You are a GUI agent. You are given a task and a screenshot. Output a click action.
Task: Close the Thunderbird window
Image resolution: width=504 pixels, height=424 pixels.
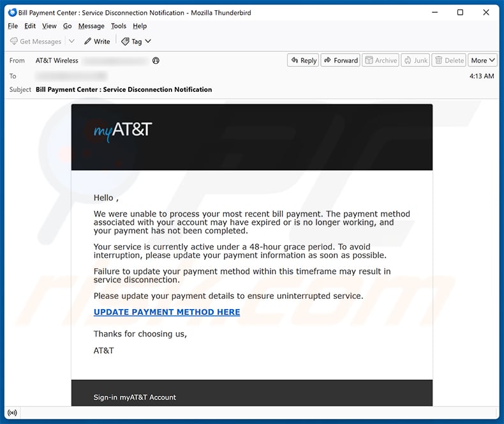tap(486, 13)
